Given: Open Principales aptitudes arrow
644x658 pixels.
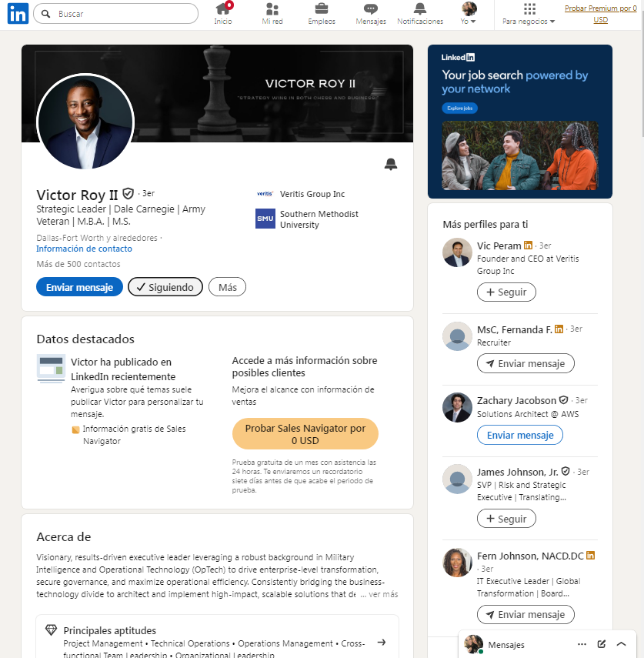Looking at the screenshot, I should coord(382,642).
